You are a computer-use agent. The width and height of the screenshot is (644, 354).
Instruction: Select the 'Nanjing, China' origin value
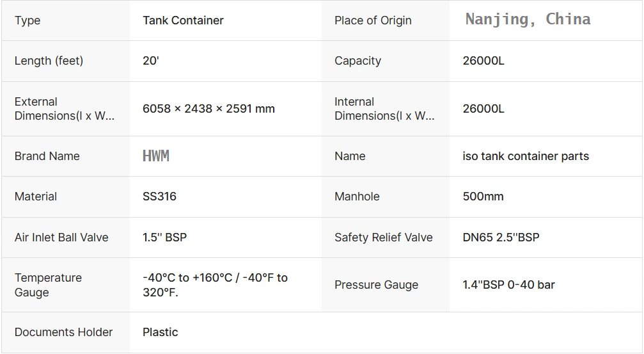[528, 19]
